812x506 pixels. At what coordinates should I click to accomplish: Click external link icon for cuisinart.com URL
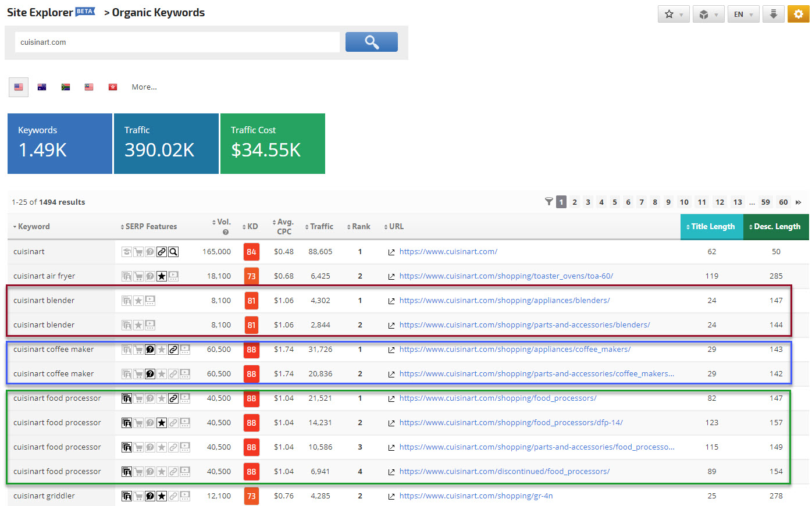pos(391,252)
